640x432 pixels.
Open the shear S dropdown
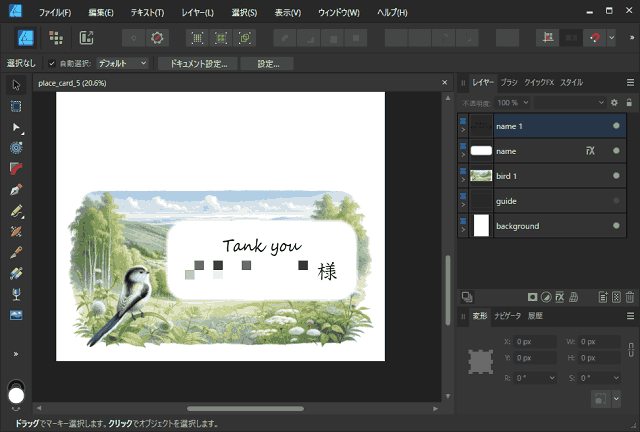coord(616,378)
